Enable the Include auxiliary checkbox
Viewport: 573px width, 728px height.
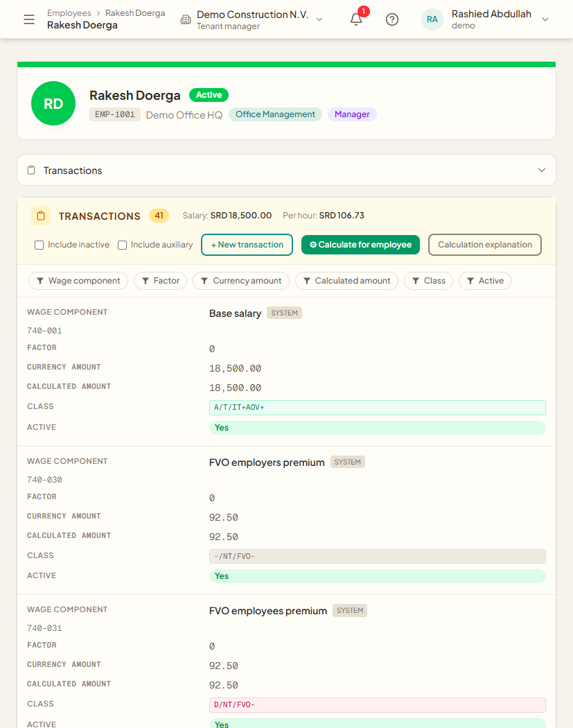click(x=123, y=245)
